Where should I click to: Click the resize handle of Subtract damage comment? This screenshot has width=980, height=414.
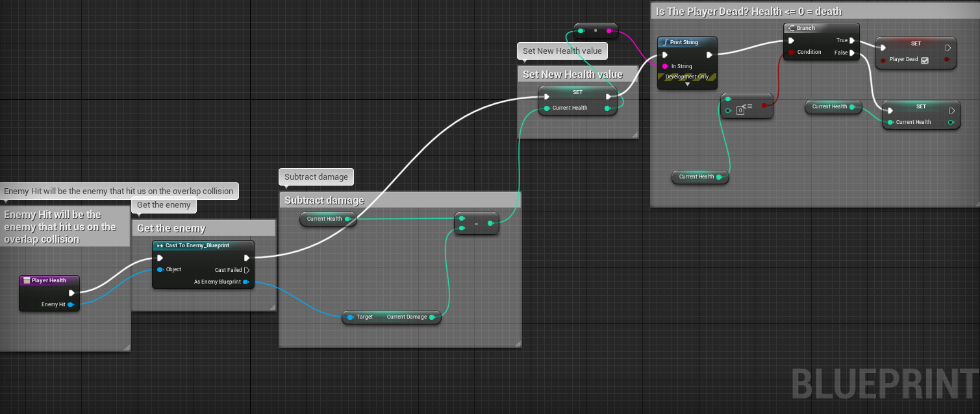pyautogui.click(x=517, y=343)
